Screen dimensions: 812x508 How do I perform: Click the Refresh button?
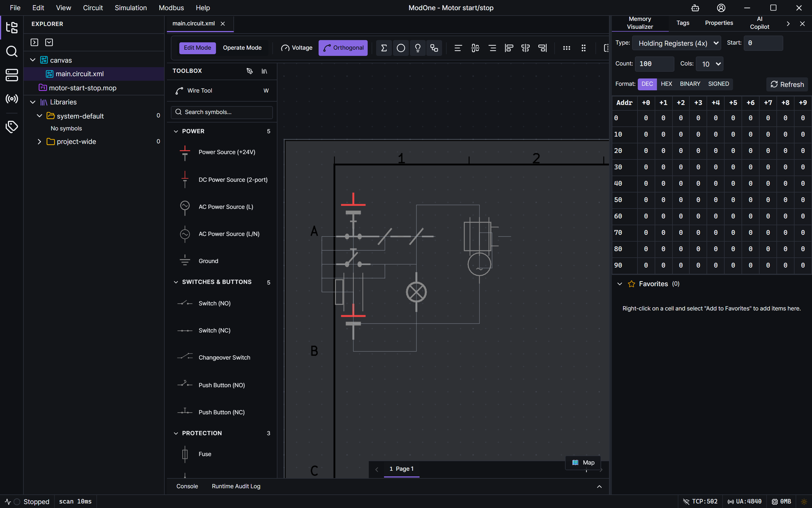pos(787,84)
